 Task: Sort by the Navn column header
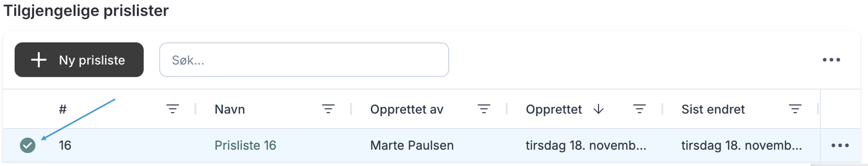[230, 109]
